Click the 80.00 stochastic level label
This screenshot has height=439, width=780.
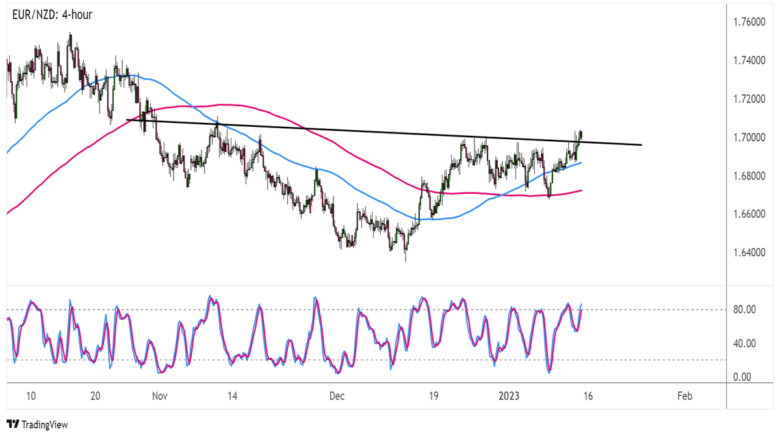tap(744, 310)
